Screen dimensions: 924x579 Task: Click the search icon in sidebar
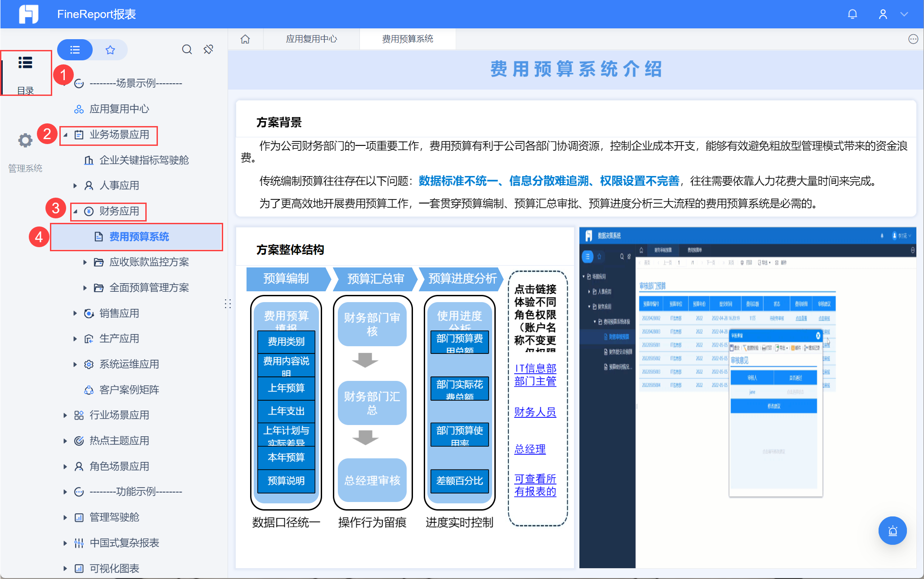187,49
